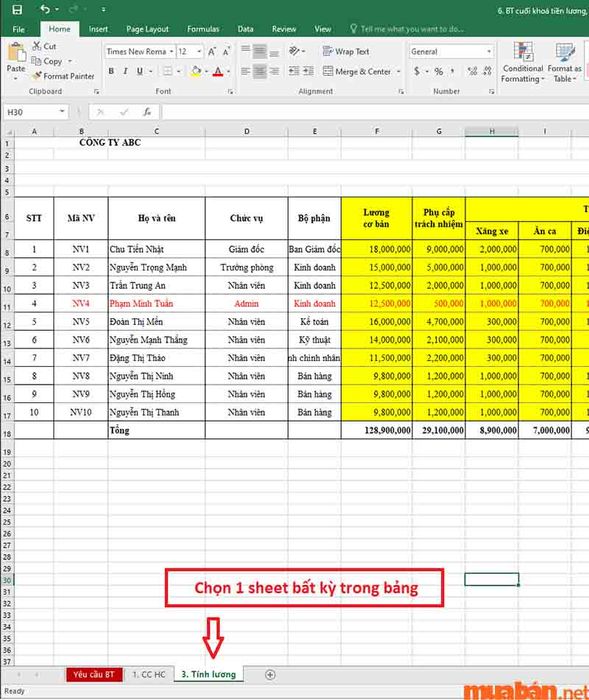This screenshot has width=589, height=700.
Task: Open the Customize Quick Access Toolbar arrow
Action: (104, 9)
